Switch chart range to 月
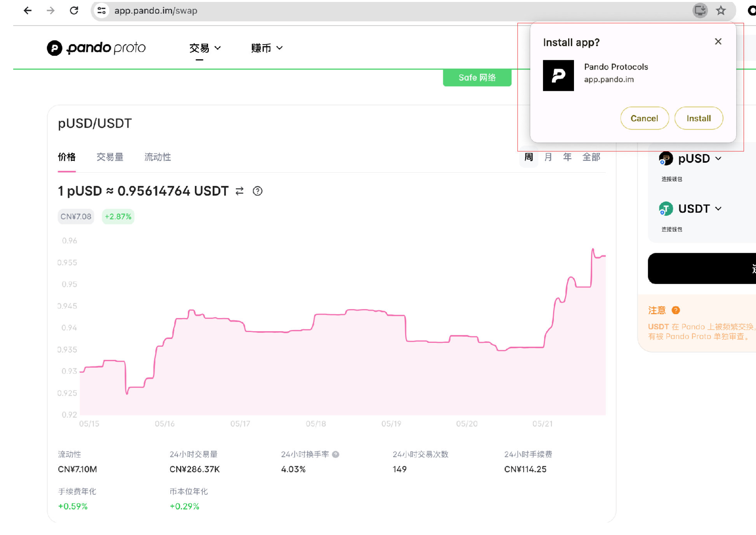Viewport: 756px width, 535px height. (x=548, y=157)
